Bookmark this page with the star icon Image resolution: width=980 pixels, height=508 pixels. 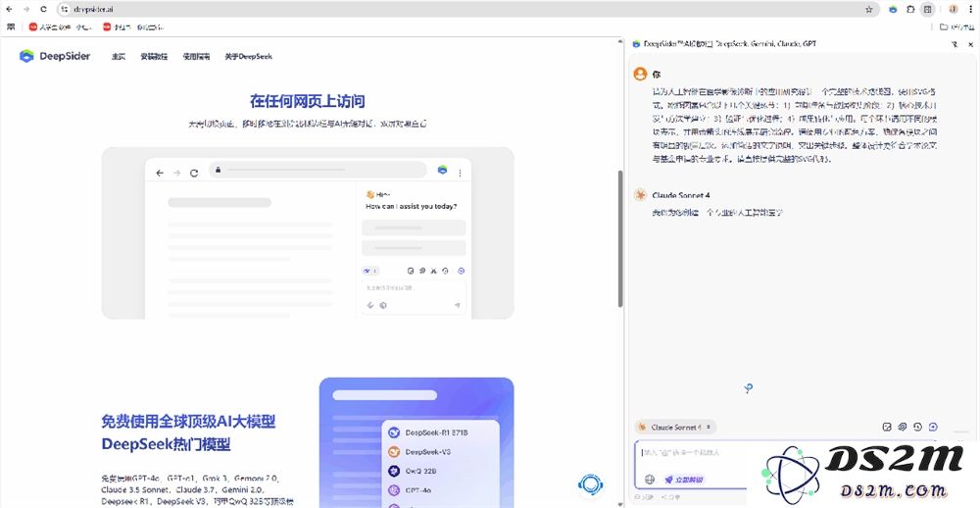(868, 9)
